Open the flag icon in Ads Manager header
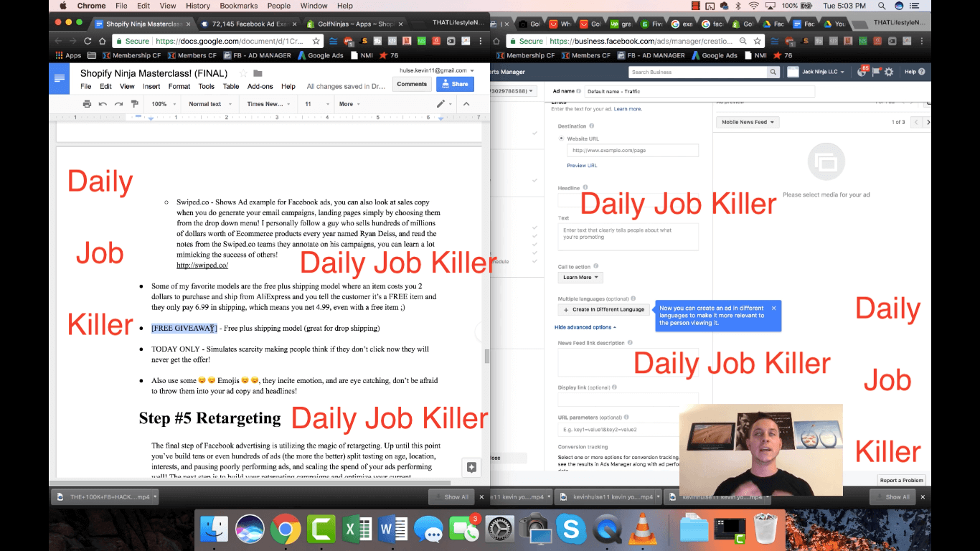The height and width of the screenshot is (551, 980). point(876,72)
